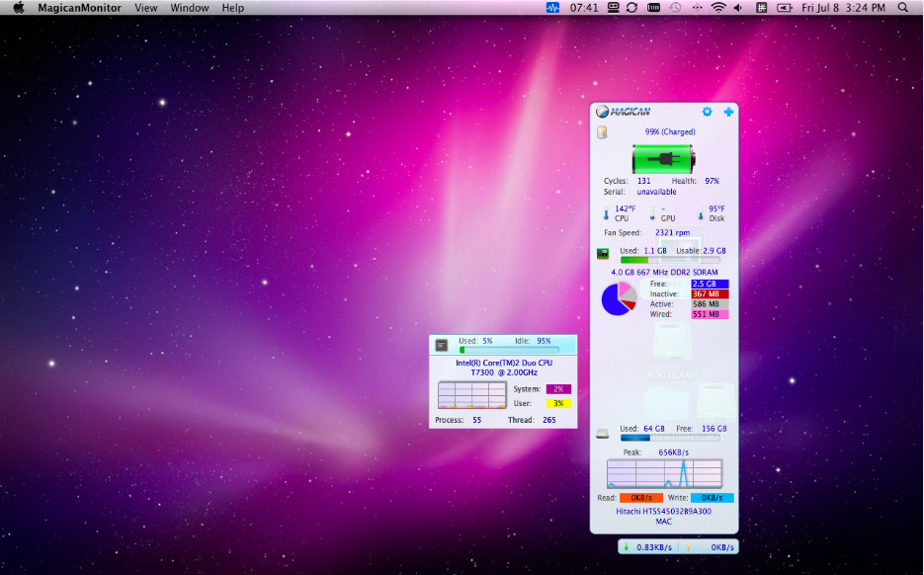924x575 pixels.
Task: Click the CPU temperature thermometer icon
Action: pyautogui.click(x=606, y=213)
